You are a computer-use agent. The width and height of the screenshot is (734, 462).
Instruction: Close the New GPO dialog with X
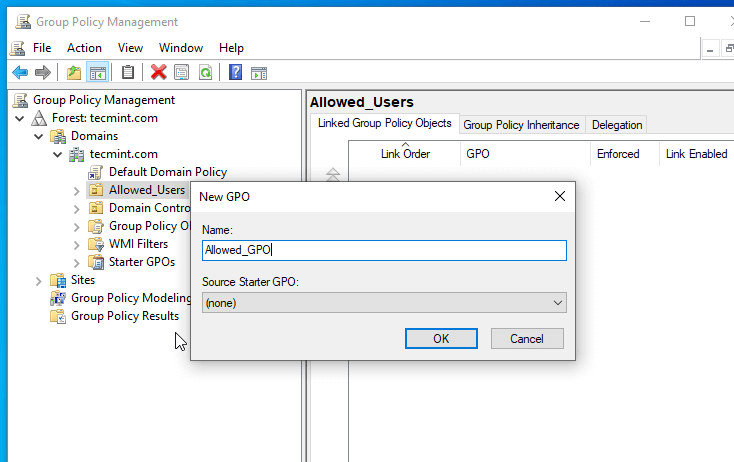560,196
